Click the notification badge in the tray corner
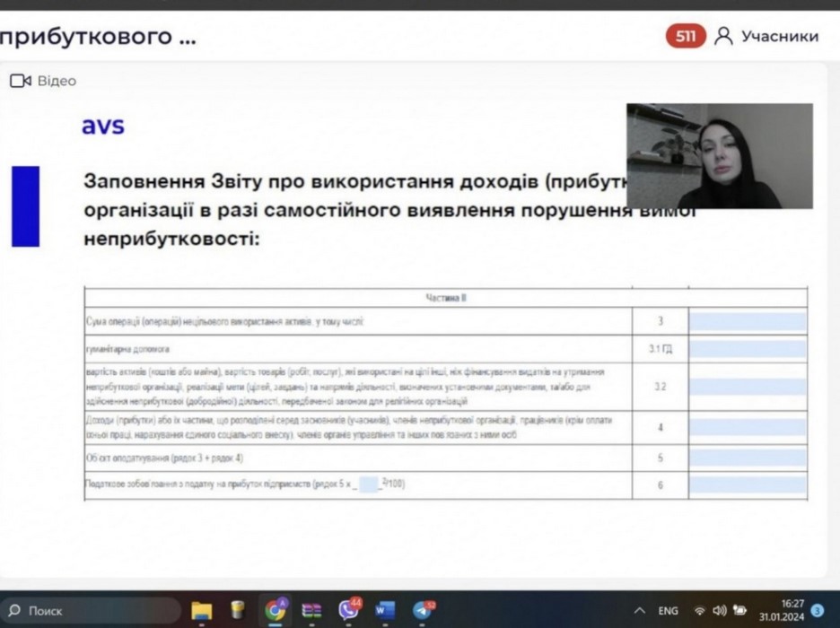Viewport: 840px width, 628px height. coord(817,611)
